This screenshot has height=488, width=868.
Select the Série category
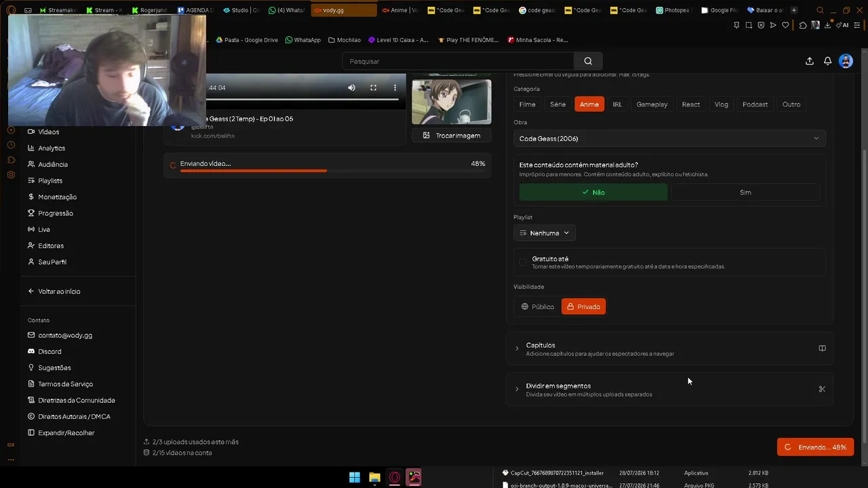(x=558, y=104)
